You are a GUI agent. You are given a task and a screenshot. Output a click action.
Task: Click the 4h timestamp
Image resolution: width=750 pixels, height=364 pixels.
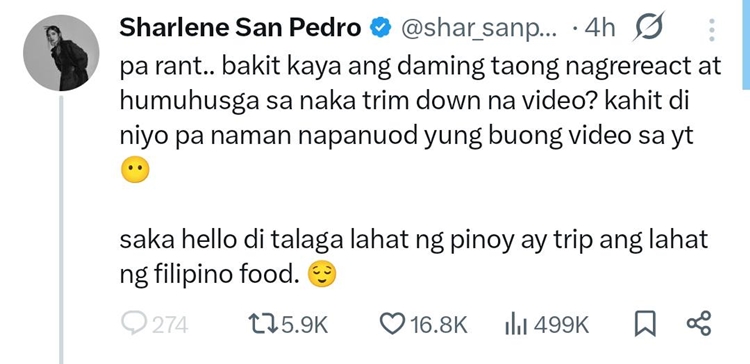(x=600, y=29)
